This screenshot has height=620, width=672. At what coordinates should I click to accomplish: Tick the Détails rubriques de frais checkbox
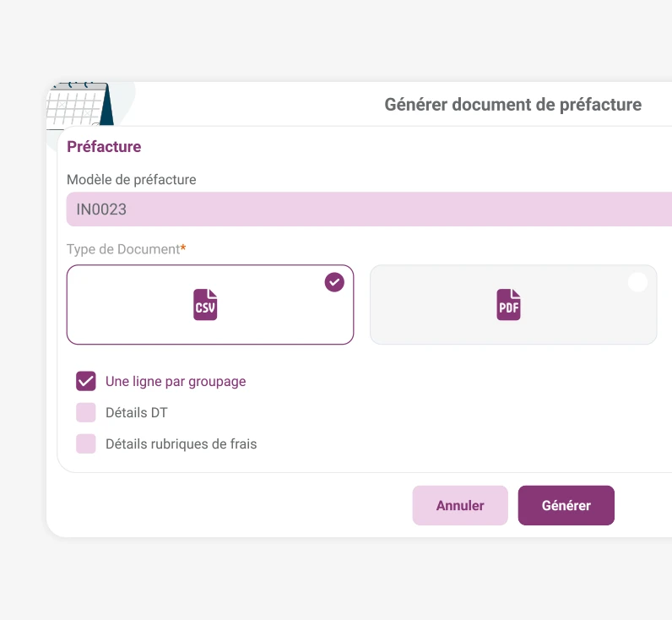[86, 443]
